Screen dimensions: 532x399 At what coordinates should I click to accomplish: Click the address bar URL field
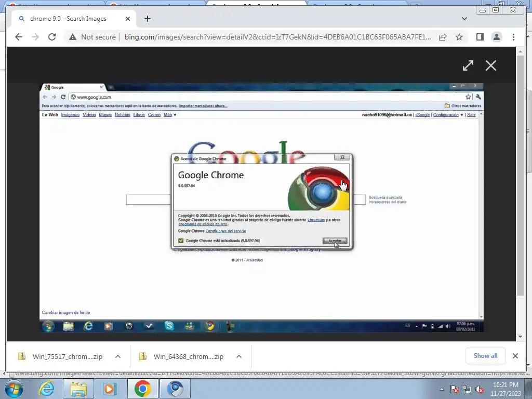(277, 37)
